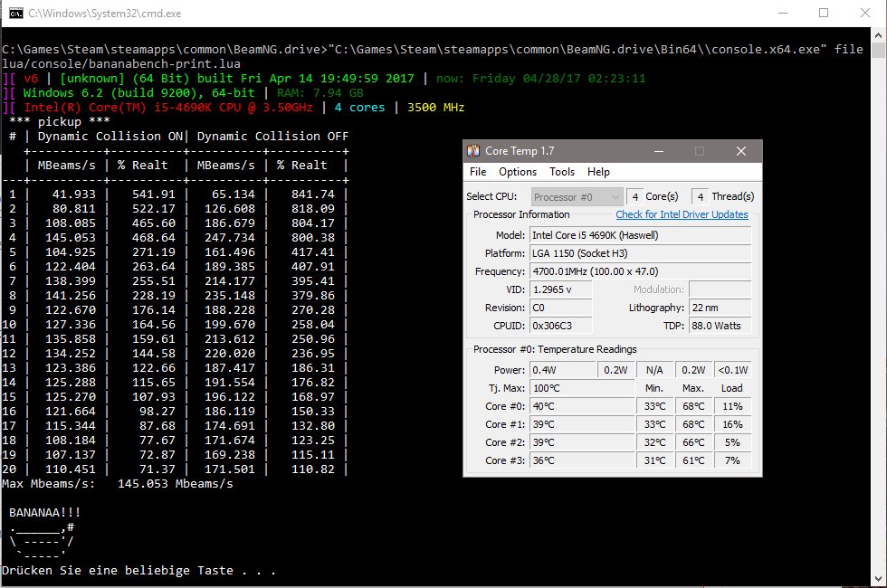Viewport: 887px width, 588px height.
Task: Click the Lithography field 22 nm
Action: point(720,308)
